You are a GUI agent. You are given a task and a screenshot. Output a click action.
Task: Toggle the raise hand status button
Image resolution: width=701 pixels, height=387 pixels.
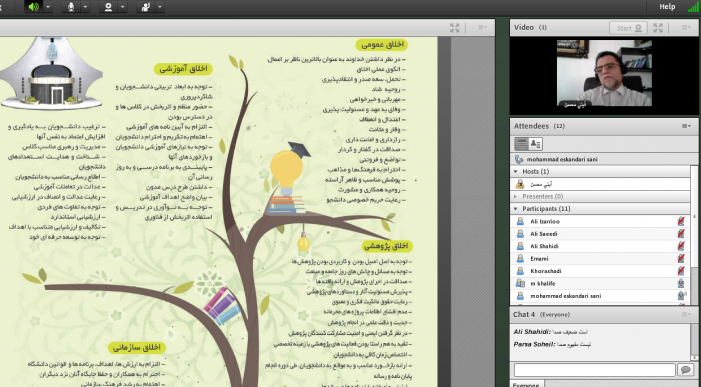tap(145, 7)
